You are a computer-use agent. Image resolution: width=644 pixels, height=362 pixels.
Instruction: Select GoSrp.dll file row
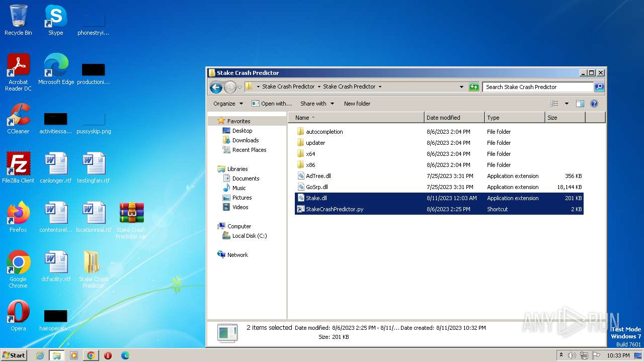coord(439,187)
